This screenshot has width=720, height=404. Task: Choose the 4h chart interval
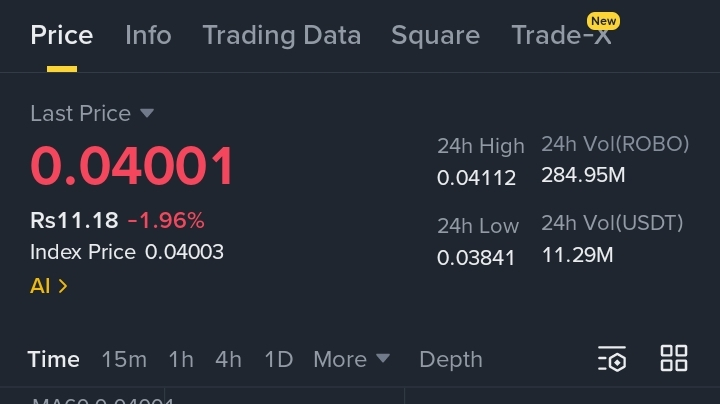(x=228, y=359)
